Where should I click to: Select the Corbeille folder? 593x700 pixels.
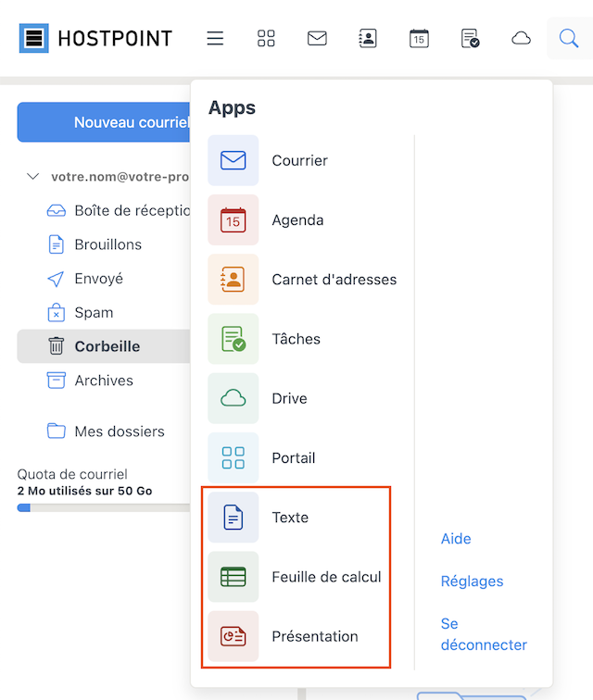(x=104, y=346)
